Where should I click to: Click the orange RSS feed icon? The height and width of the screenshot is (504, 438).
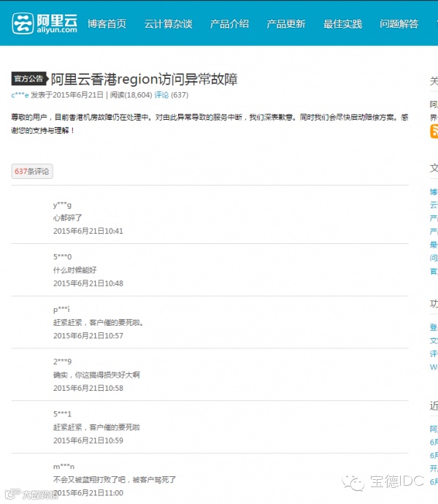434,131
